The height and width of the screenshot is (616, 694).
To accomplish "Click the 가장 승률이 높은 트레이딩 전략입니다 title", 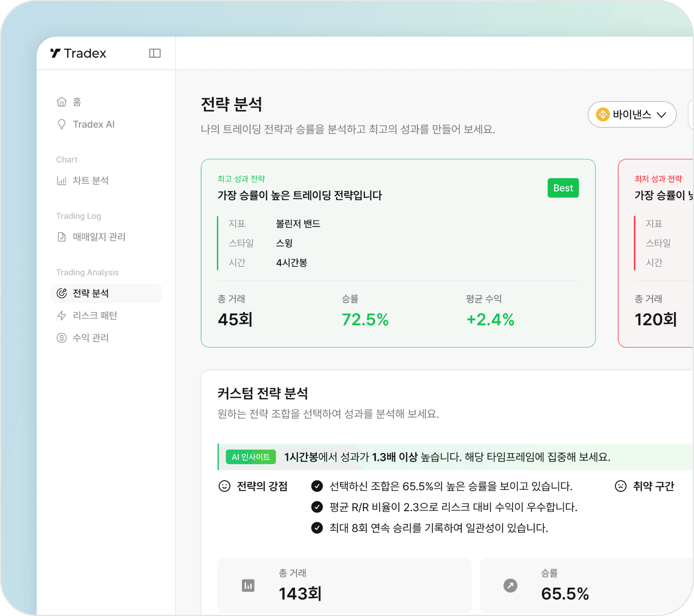I will [300, 196].
